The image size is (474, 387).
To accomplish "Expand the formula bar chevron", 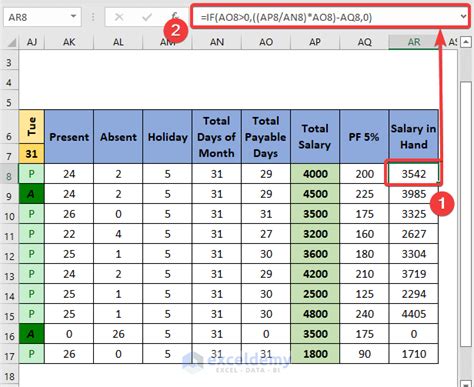I will pyautogui.click(x=463, y=16).
